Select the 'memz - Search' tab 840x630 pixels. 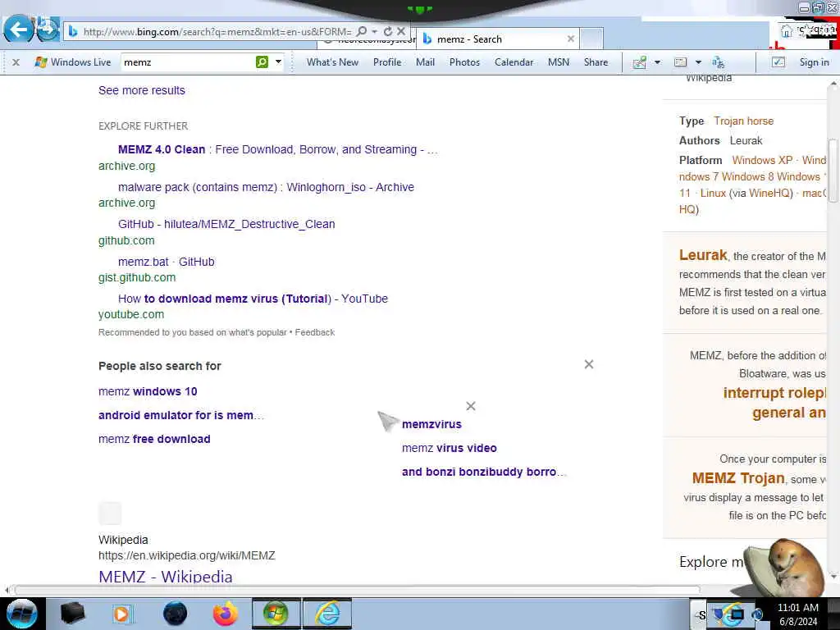(x=495, y=39)
